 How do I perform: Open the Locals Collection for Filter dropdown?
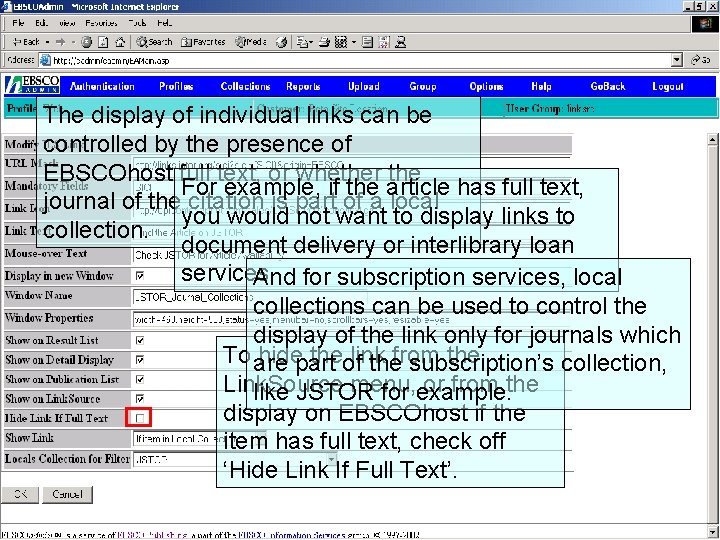[x=235, y=459]
